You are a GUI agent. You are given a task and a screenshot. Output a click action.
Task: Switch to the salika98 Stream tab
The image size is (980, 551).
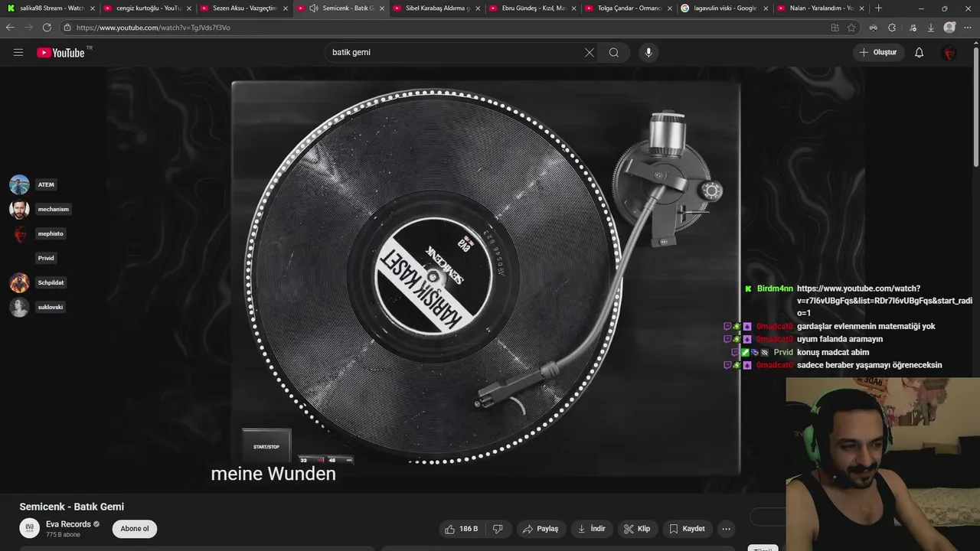50,8
